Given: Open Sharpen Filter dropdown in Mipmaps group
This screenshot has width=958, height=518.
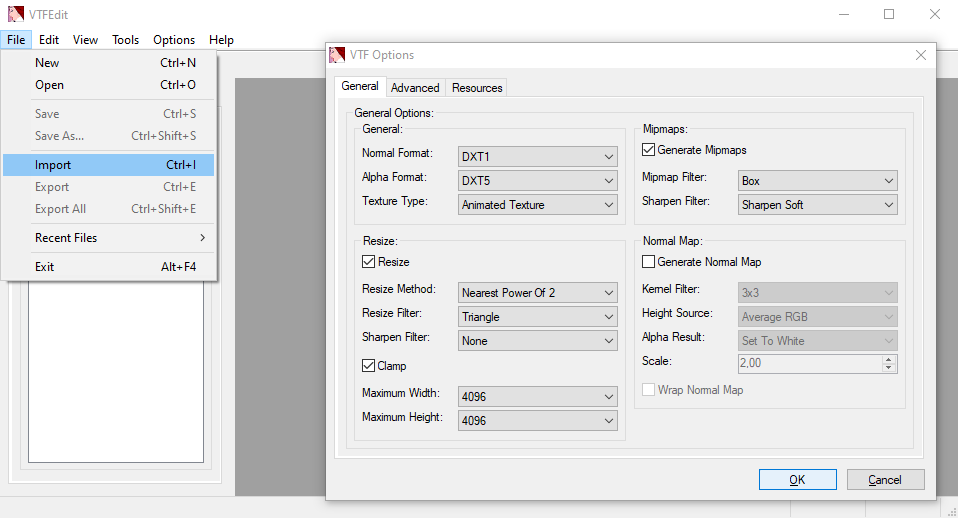Looking at the screenshot, I should (x=817, y=205).
